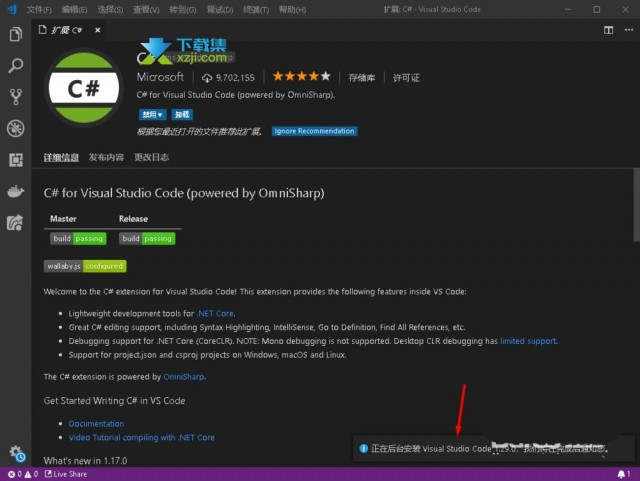The width and height of the screenshot is (640, 481).
Task: Click 'Get Started Writing C# in VS Code' heading
Action: pyautogui.click(x=114, y=401)
